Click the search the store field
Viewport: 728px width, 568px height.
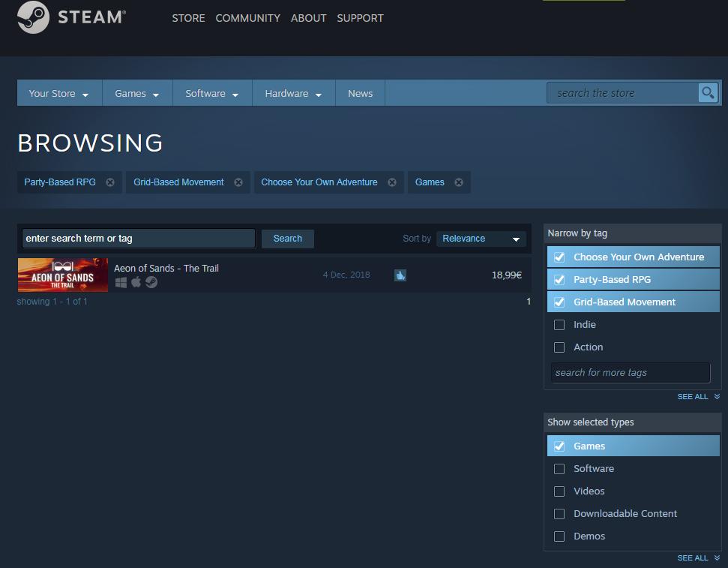(x=622, y=93)
